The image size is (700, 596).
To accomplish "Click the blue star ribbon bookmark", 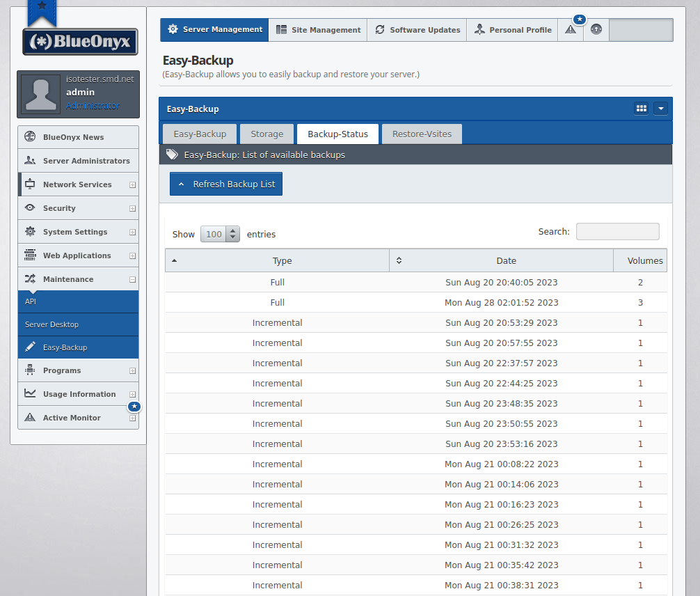I will click(x=42, y=13).
